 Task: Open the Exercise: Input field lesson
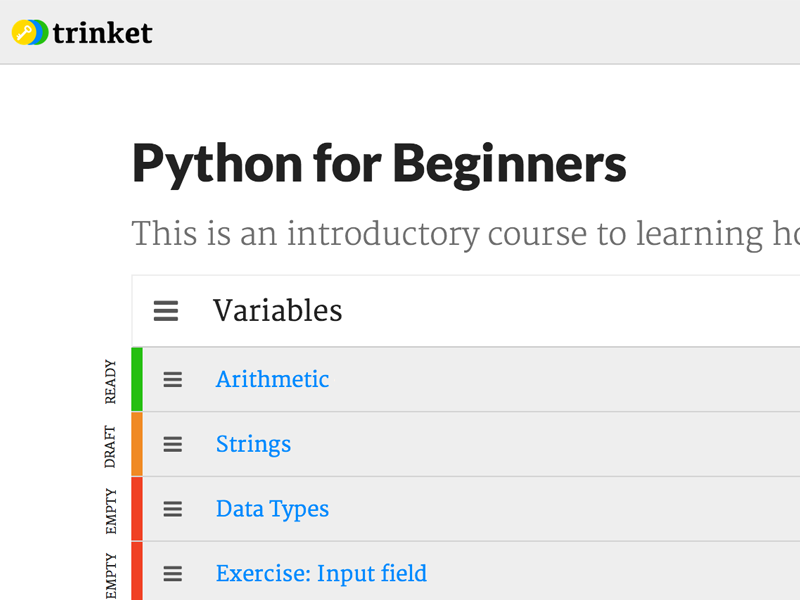click(321, 573)
